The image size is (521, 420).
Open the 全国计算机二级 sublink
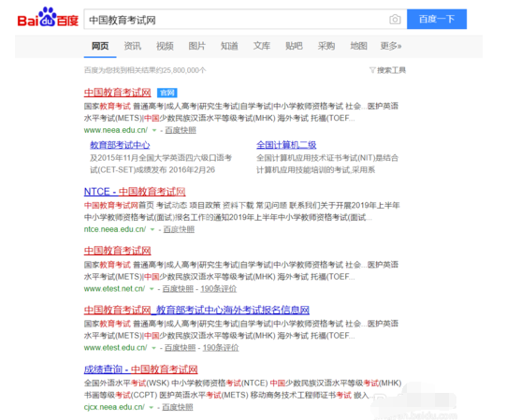coord(286,145)
